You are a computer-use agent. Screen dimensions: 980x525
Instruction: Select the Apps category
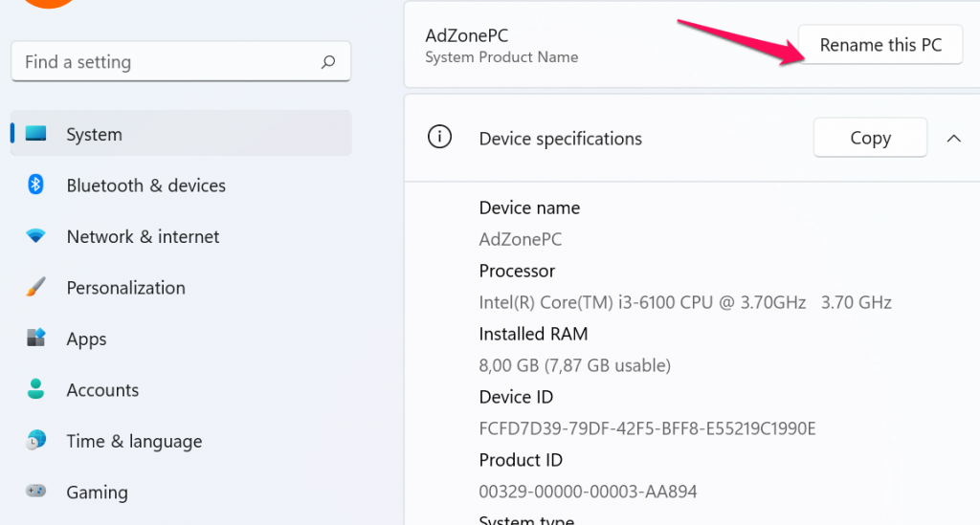(181, 339)
